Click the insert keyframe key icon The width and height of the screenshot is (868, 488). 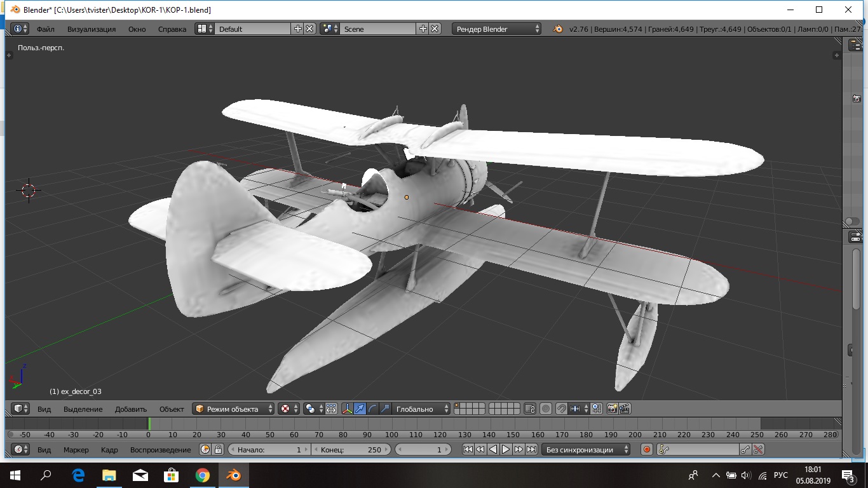tap(745, 450)
